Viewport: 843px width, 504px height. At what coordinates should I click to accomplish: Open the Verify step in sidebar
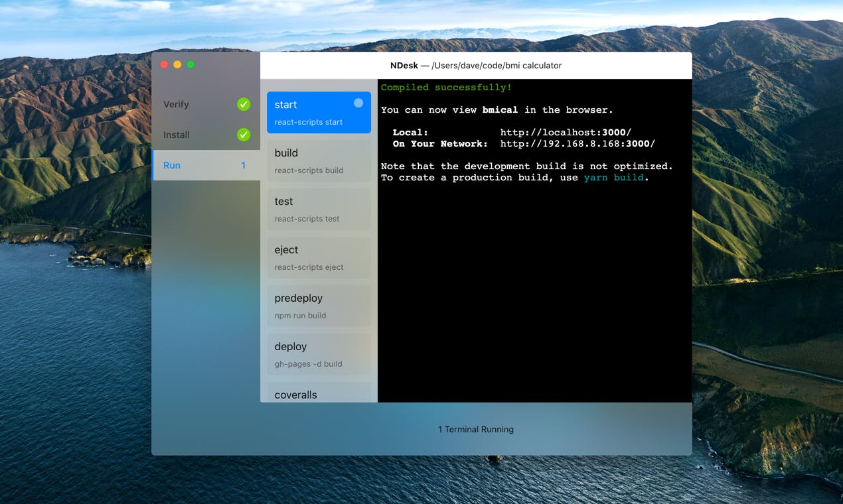click(206, 104)
